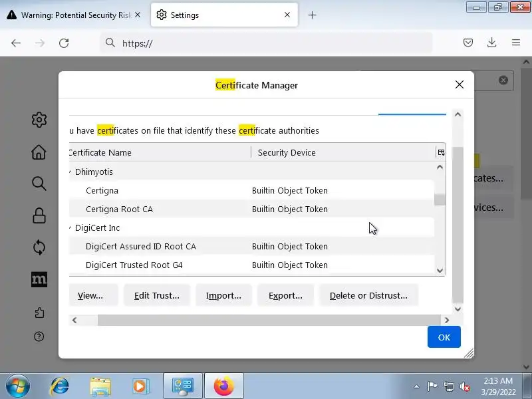
Task: Click the address bar URL field
Action: pyautogui.click(x=267, y=43)
